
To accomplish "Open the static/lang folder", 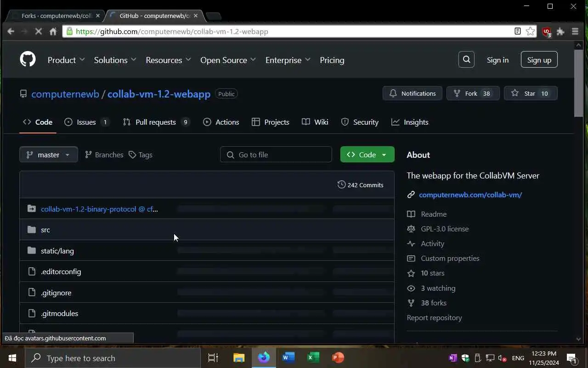I will coord(57,251).
